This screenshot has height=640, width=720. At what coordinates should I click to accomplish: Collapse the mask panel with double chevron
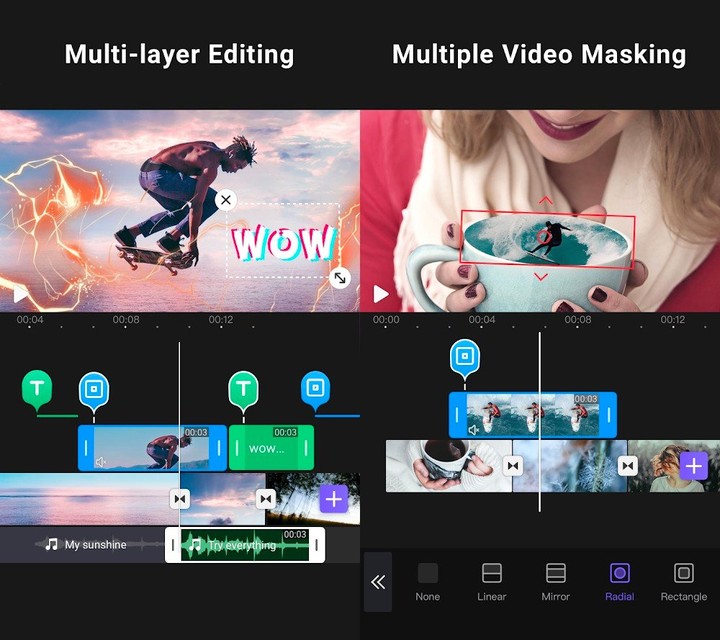tap(378, 582)
